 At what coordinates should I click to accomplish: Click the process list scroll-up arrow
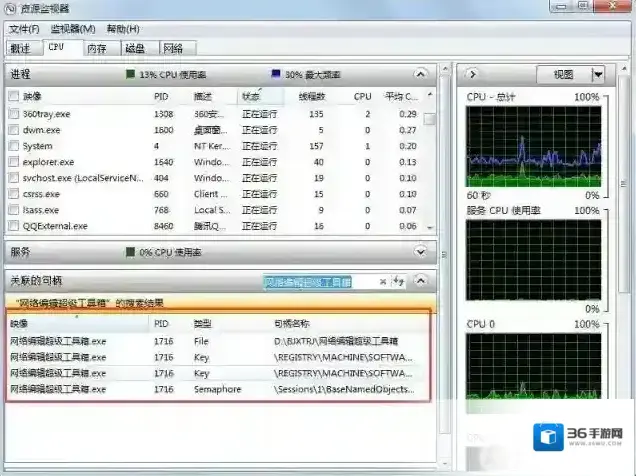[x=430, y=95]
